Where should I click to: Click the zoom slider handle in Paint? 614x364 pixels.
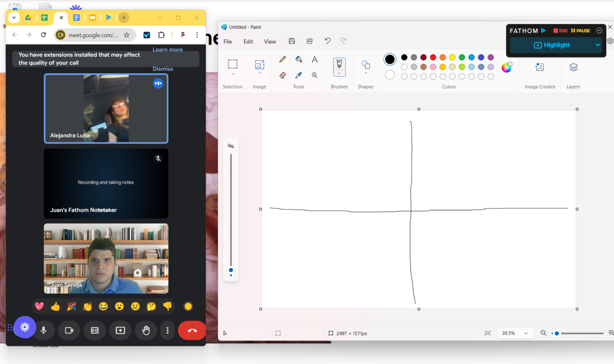coord(556,333)
